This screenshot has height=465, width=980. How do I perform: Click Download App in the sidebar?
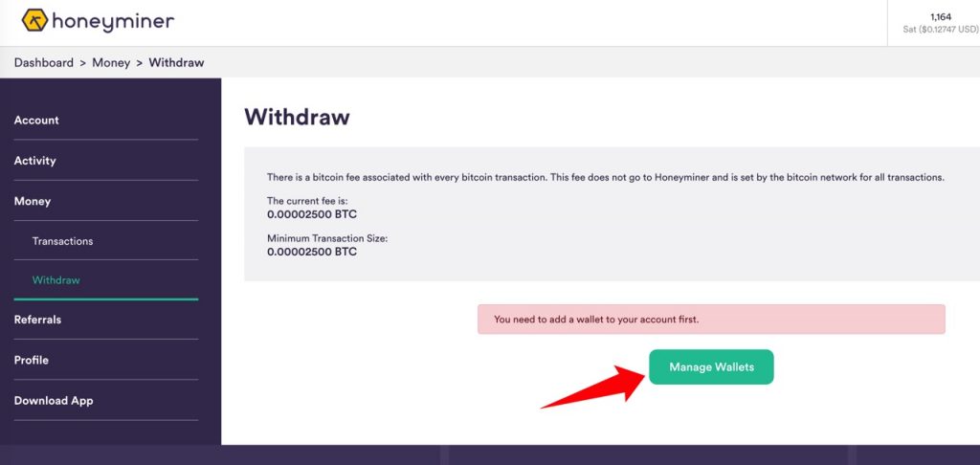54,401
